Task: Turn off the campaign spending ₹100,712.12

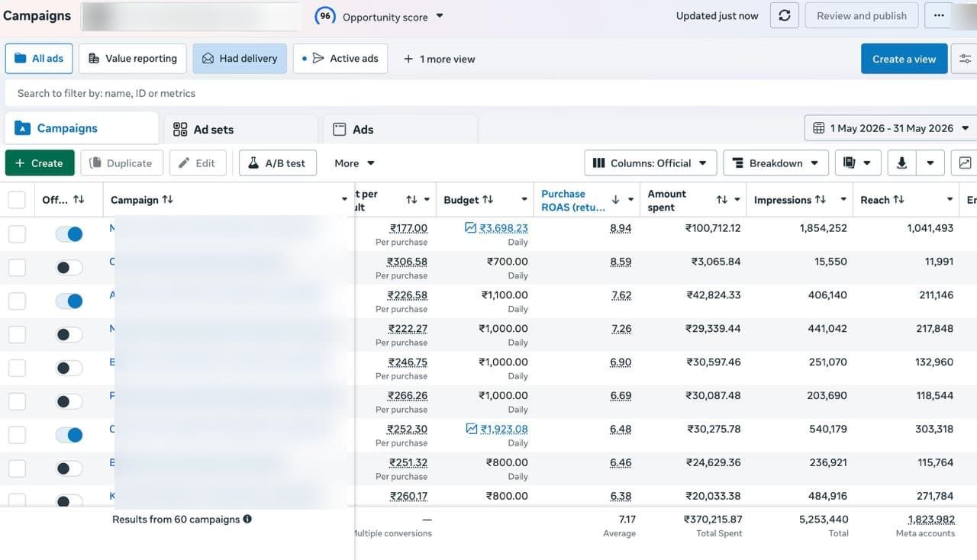Action: 69,234
